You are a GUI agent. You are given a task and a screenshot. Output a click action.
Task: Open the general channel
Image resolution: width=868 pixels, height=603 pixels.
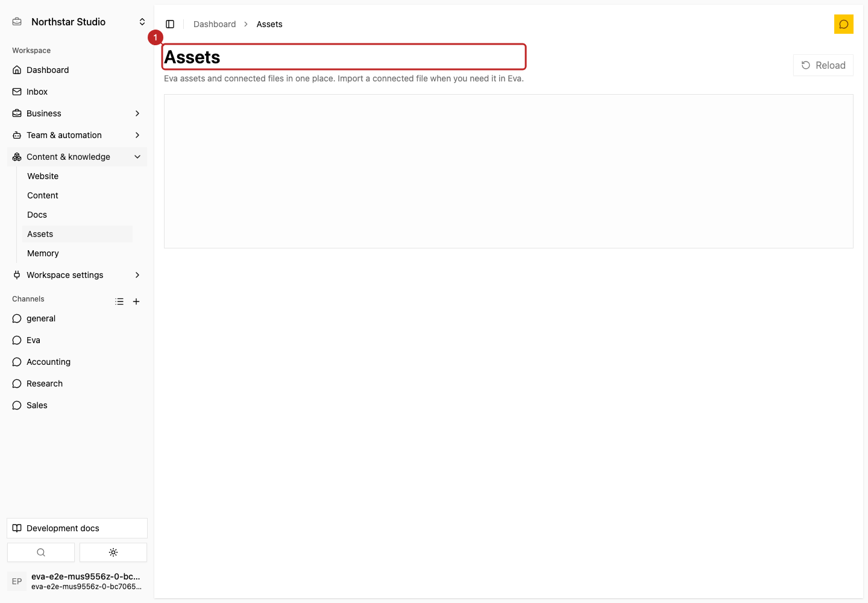[x=77, y=318]
